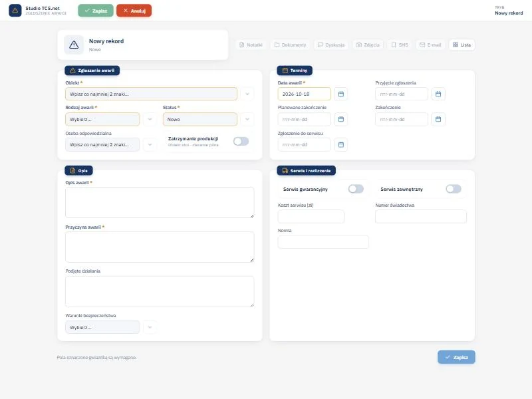
Task: Focus the Koszt serwisu [zł] field
Action: (x=311, y=217)
